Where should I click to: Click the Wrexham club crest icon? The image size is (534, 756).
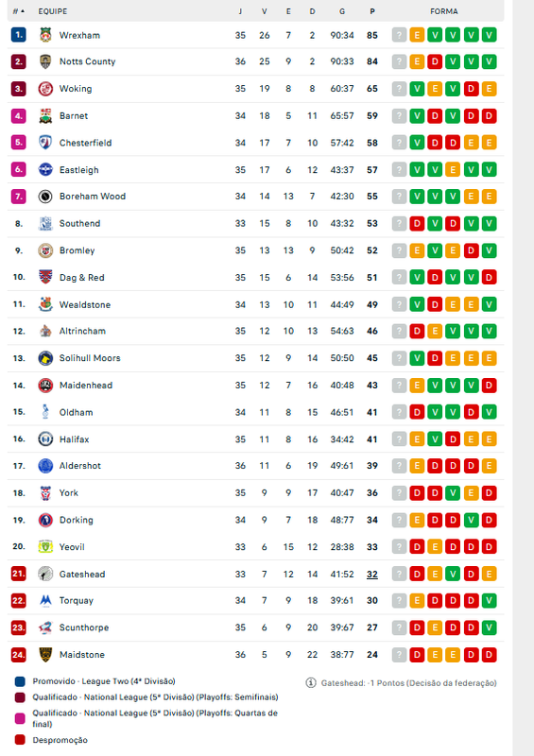(x=45, y=35)
